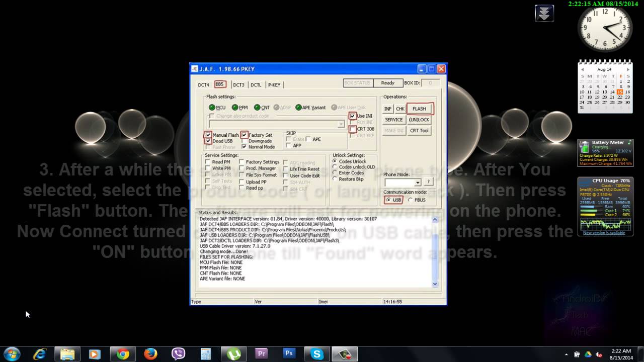Select the Codes unlock OLD radio button
644x362 pixels.
click(335, 167)
